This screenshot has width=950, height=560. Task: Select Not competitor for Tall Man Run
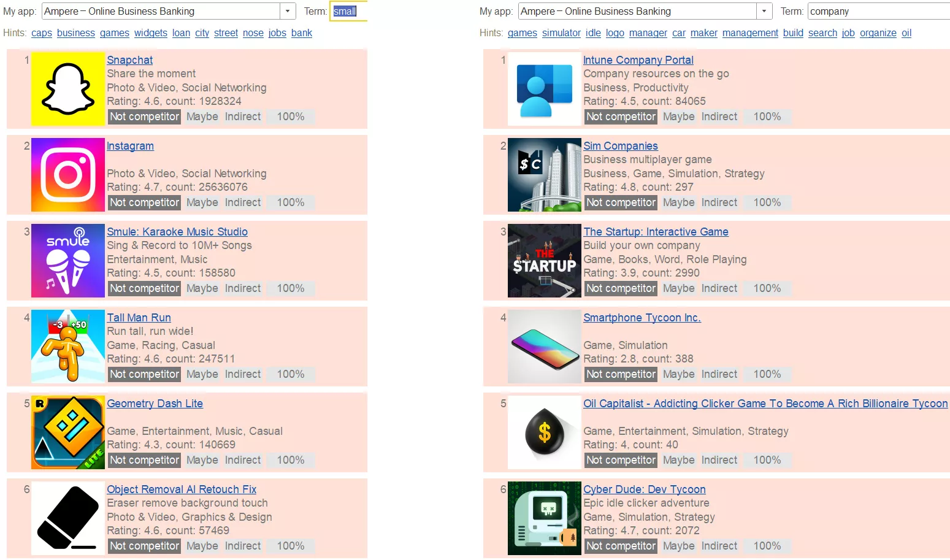pyautogui.click(x=145, y=374)
